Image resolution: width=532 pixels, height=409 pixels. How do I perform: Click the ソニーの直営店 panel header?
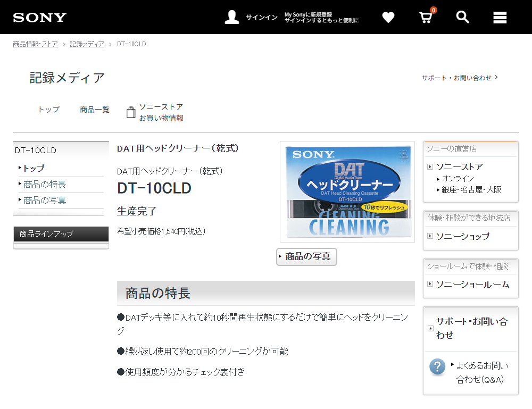coord(452,149)
